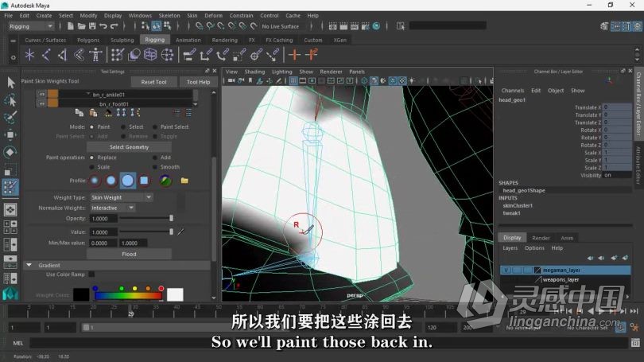Activate the Paint Skin Weights tool icon

[10, 188]
